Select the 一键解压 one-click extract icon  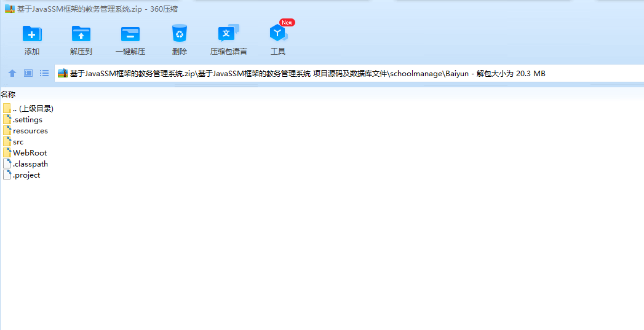pyautogui.click(x=130, y=34)
